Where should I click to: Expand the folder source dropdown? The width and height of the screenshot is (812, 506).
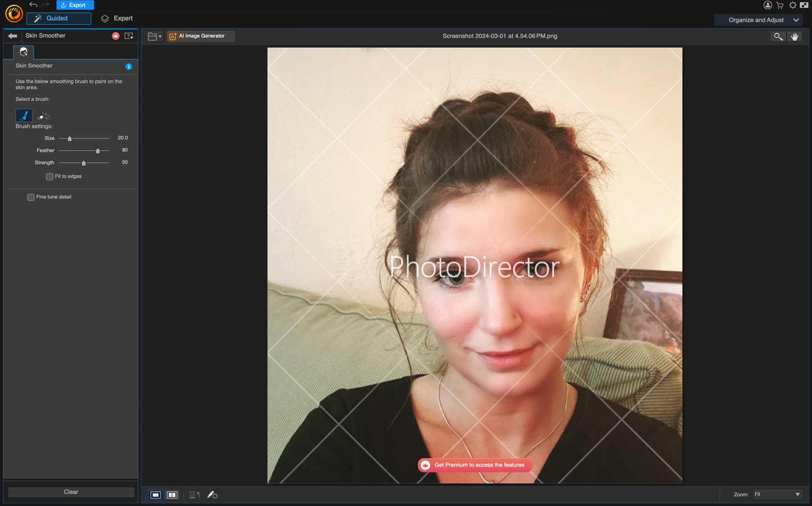point(160,36)
